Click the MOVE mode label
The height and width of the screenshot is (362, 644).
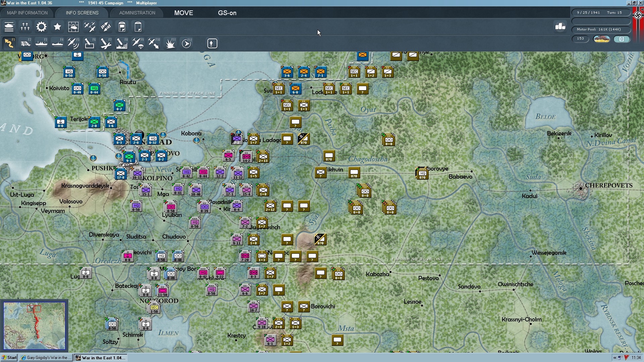[x=183, y=13]
